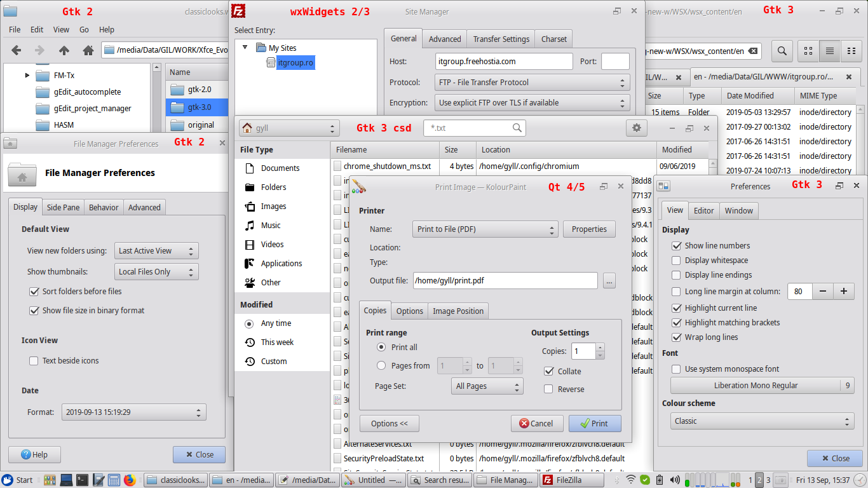Select Documents file type in search window
The image size is (868, 488).
(280, 168)
